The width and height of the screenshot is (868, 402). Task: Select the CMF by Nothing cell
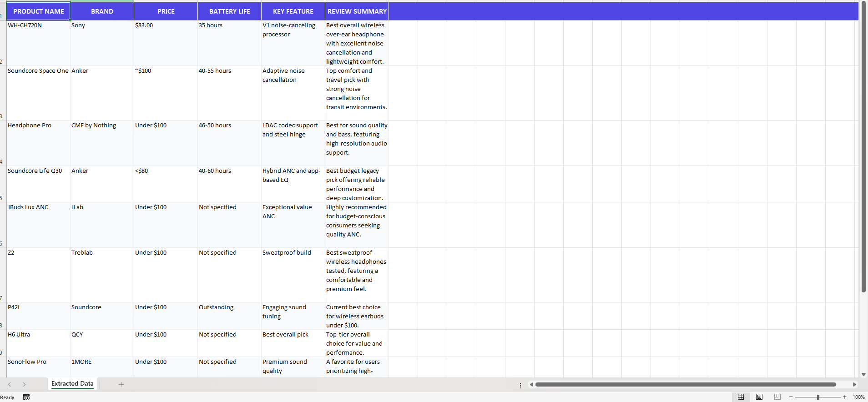click(x=102, y=143)
